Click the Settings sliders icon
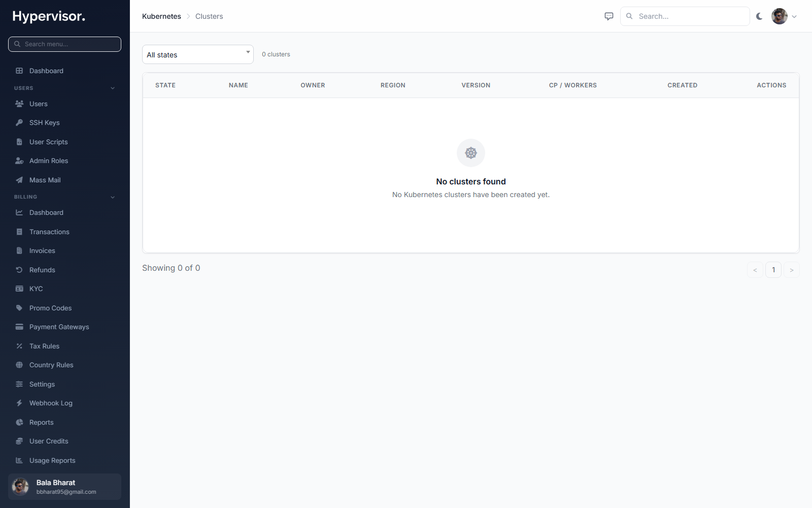Screen dimensions: 812x508 [x=19, y=384]
